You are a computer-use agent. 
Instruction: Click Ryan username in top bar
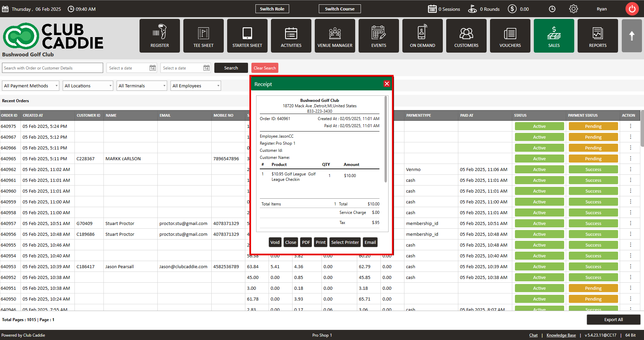coord(602,9)
